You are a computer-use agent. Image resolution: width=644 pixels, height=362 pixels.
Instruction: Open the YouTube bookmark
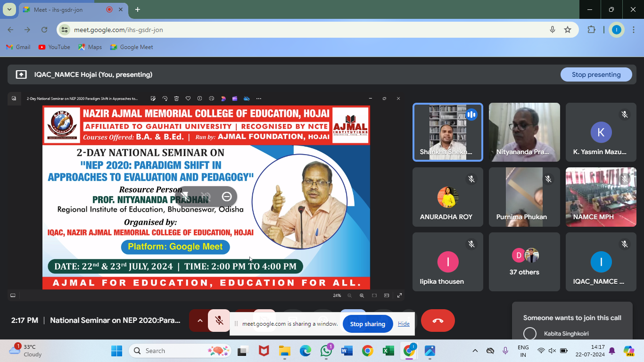coord(54,47)
